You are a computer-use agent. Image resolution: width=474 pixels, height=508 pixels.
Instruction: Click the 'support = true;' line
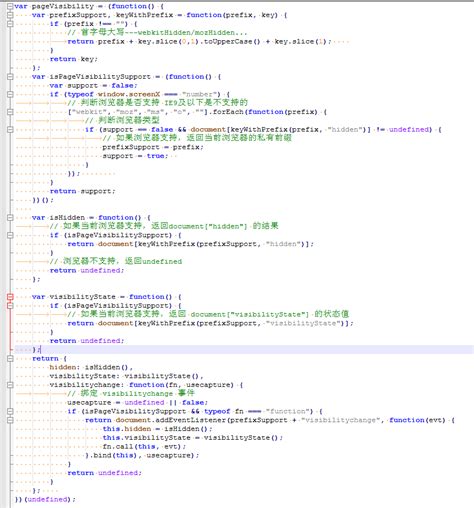(x=135, y=156)
